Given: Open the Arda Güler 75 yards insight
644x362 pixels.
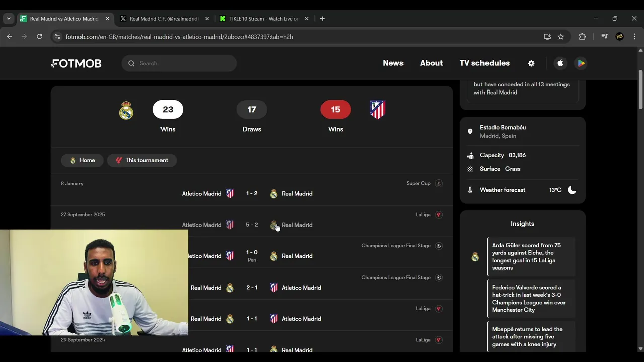Looking at the screenshot, I should [531, 257].
